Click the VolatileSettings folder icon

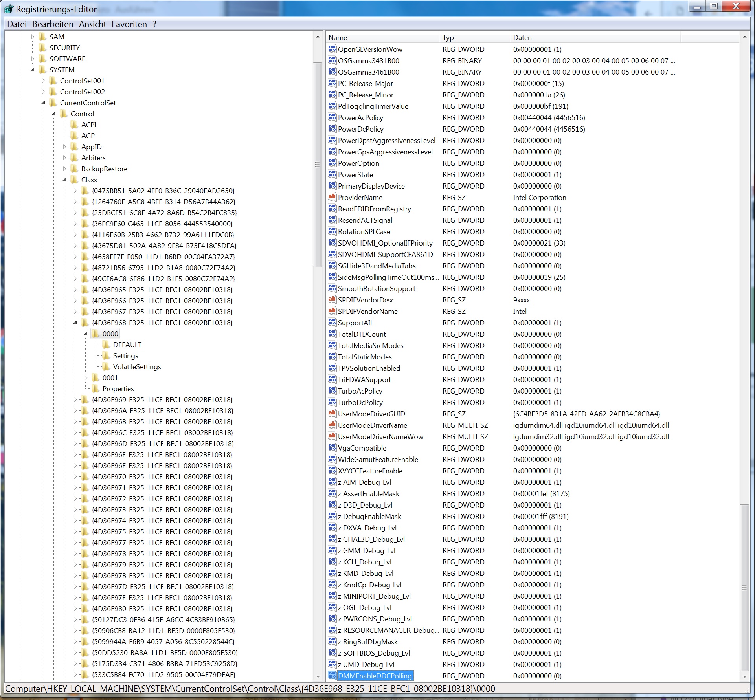point(106,367)
